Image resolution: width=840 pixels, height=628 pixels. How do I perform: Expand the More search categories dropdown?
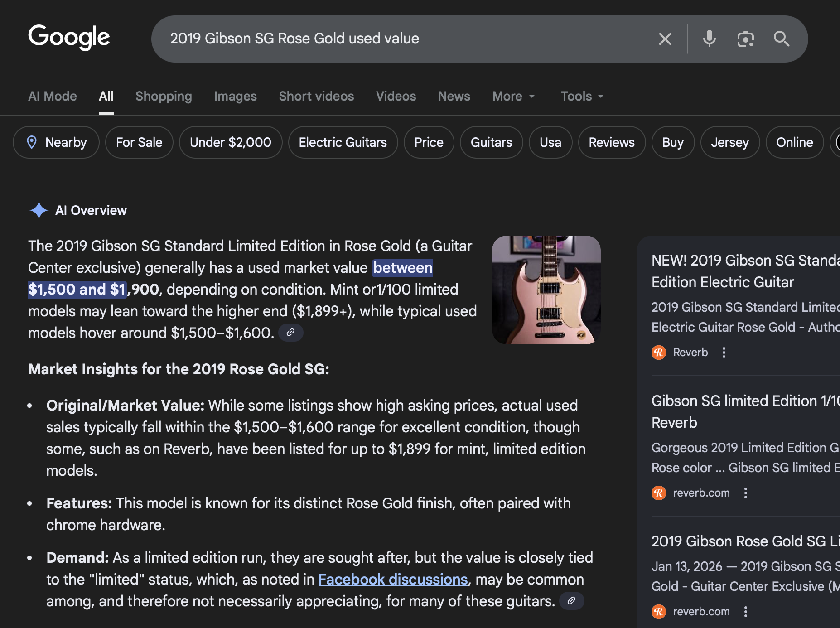click(513, 96)
